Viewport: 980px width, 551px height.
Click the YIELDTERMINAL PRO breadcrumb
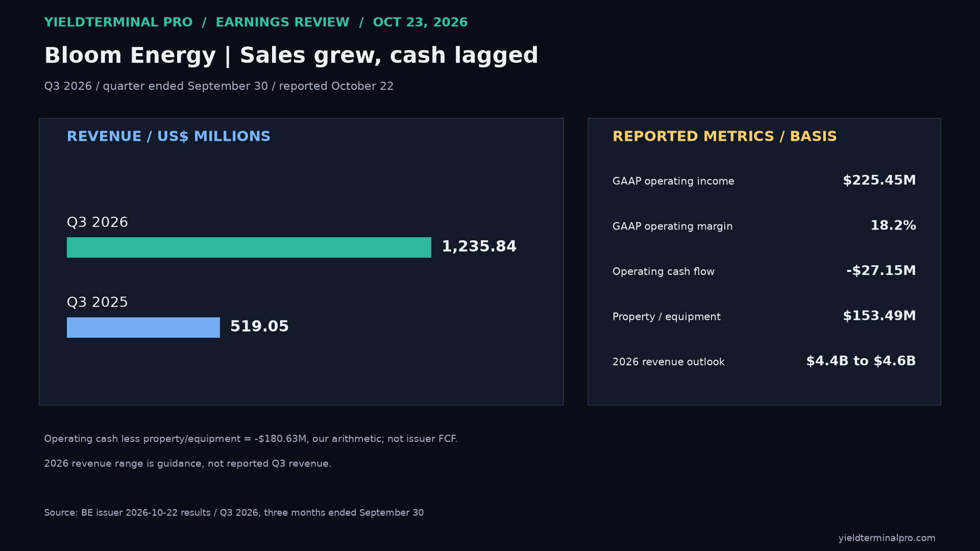118,22
